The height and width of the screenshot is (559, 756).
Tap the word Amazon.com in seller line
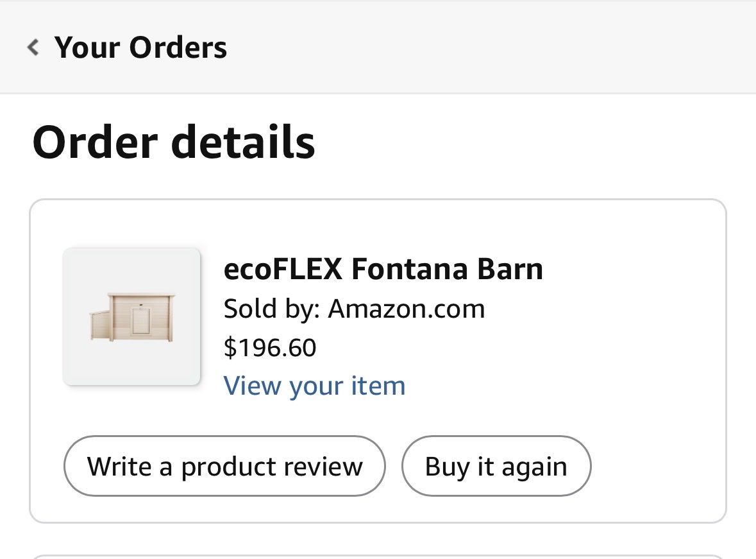pos(407,309)
